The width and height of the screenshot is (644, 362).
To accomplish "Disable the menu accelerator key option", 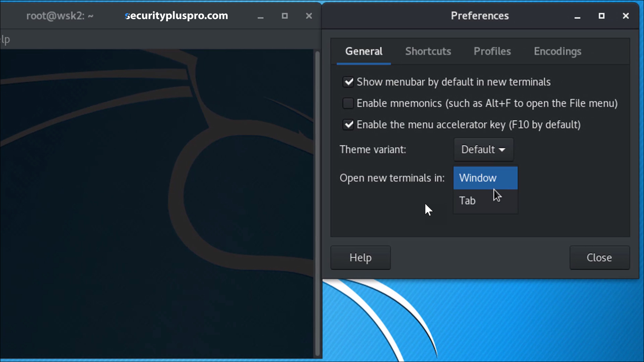I will (349, 125).
